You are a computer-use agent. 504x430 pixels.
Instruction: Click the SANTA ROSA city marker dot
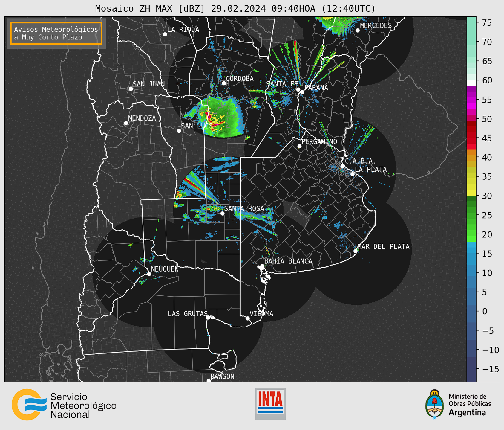click(222, 214)
